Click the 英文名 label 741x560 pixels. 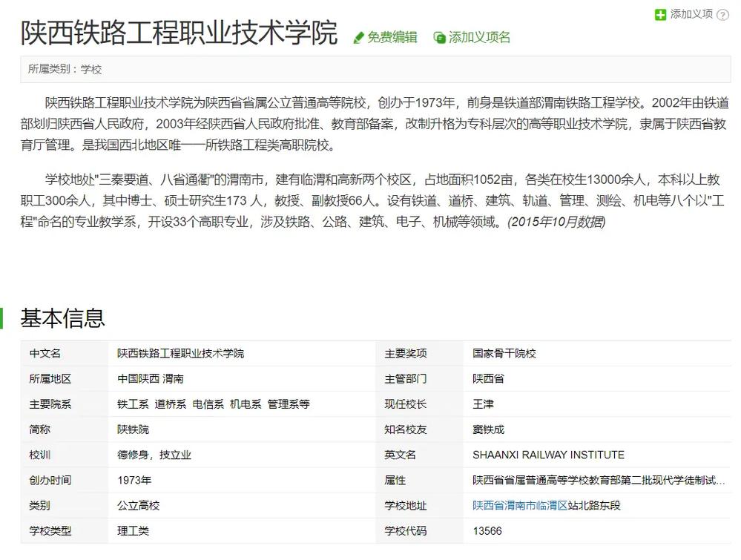[x=401, y=455]
